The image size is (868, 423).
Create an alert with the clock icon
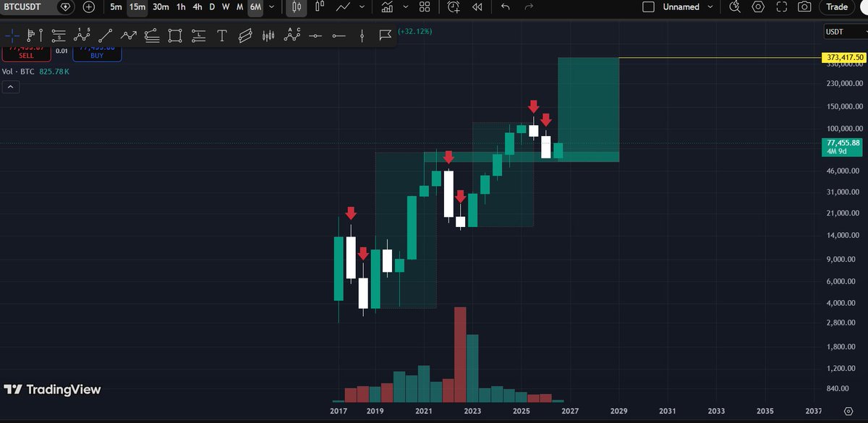454,7
